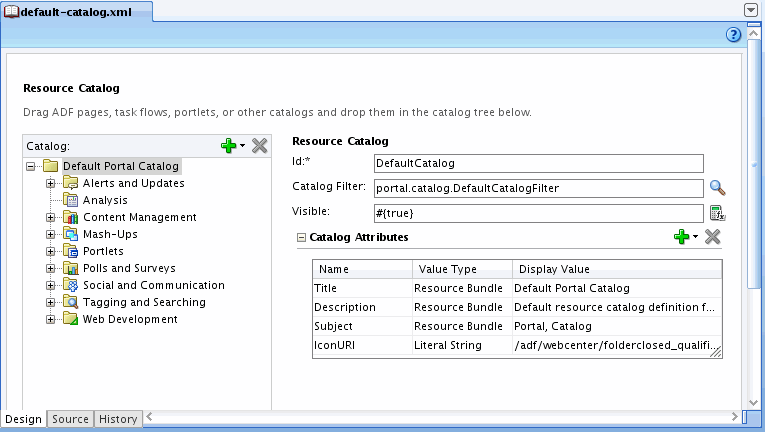Collapse the Catalog Attributes section

coord(302,238)
